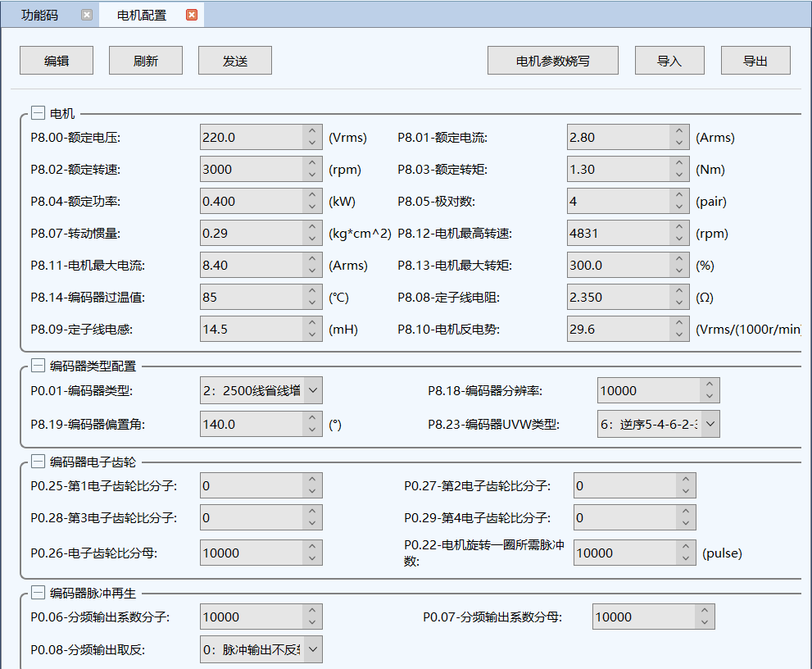
Task: Click the 发送 button
Action: coord(235,61)
